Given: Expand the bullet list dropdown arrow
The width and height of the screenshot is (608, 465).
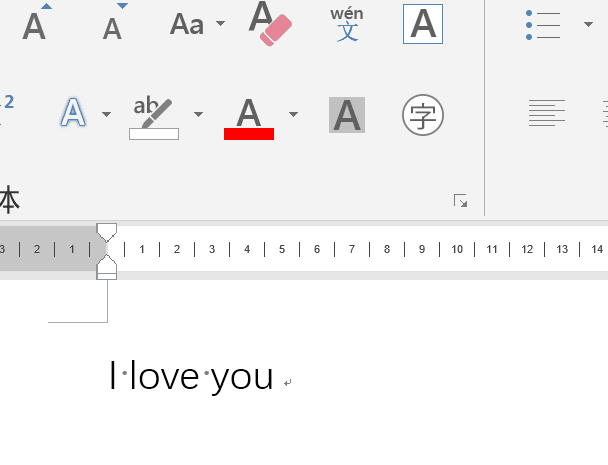Looking at the screenshot, I should click(x=588, y=24).
